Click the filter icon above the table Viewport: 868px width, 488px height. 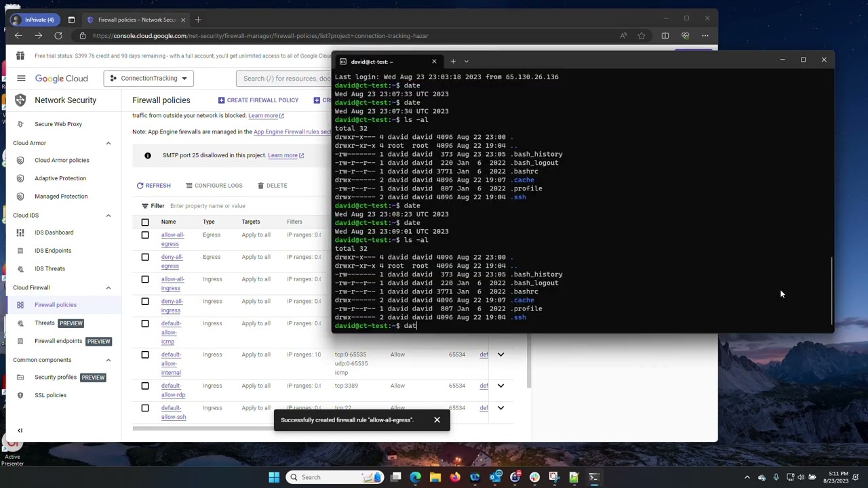144,206
